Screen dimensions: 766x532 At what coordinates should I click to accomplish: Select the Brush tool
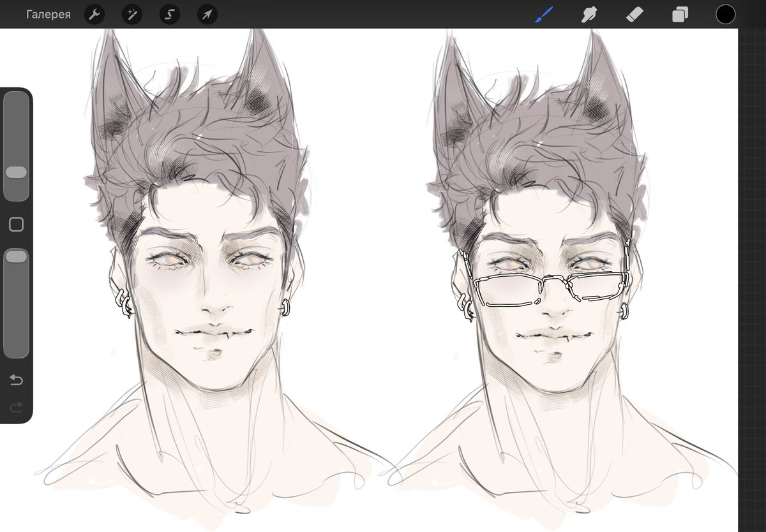[544, 14]
